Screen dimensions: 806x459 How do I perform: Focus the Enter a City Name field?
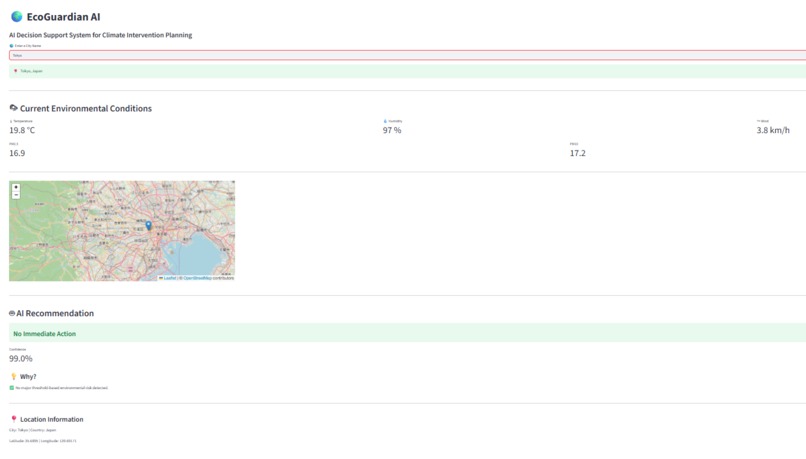tap(407, 55)
